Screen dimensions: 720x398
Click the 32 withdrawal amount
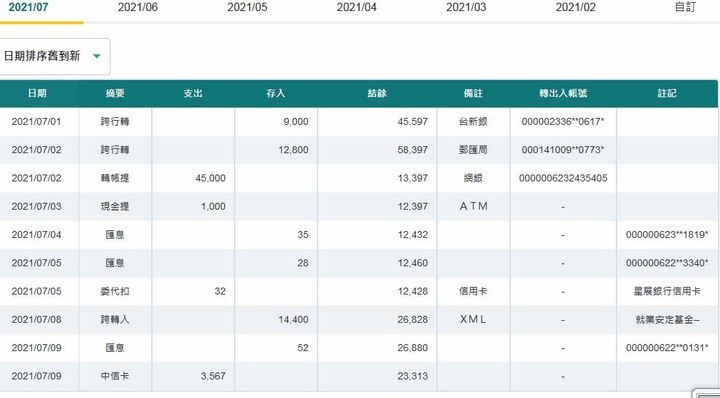(x=220, y=291)
